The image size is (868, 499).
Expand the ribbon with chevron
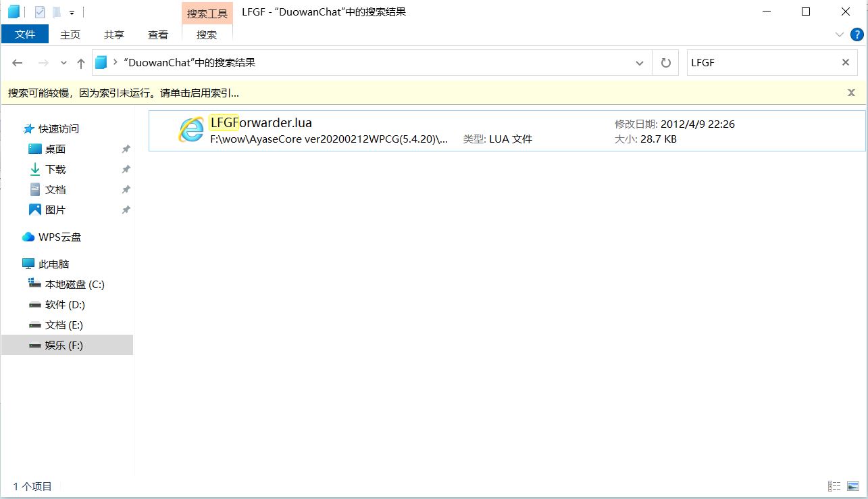click(x=840, y=34)
